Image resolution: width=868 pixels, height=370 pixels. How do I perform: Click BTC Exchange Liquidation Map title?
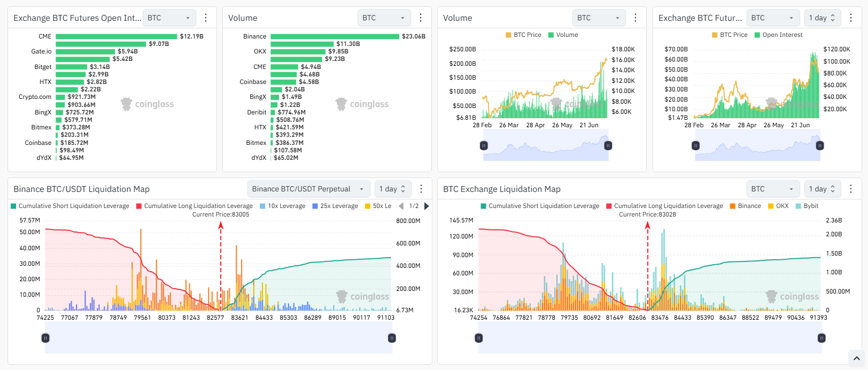point(501,189)
